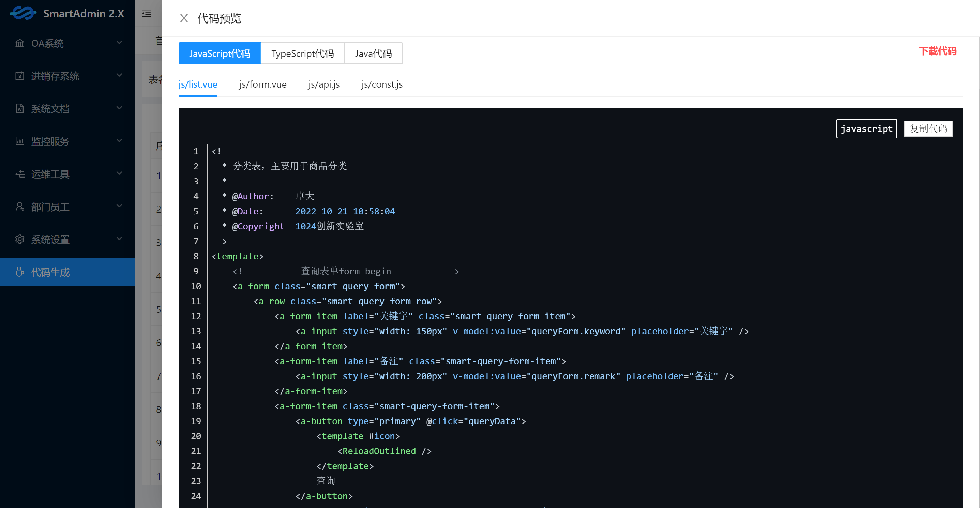Switch to TypeScript代码 option
The image size is (980, 508).
click(302, 53)
